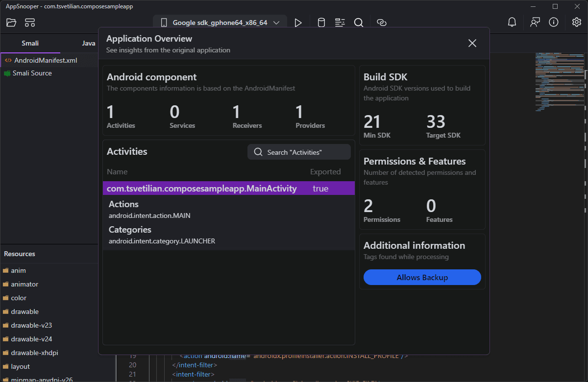Open the Google sdk_gphone64_x86_64 device dropdown
The height and width of the screenshot is (382, 588).
coord(219,23)
